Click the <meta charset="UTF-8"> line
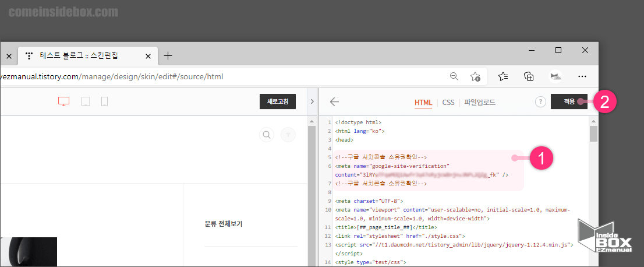The image size is (644, 267). (x=369, y=201)
